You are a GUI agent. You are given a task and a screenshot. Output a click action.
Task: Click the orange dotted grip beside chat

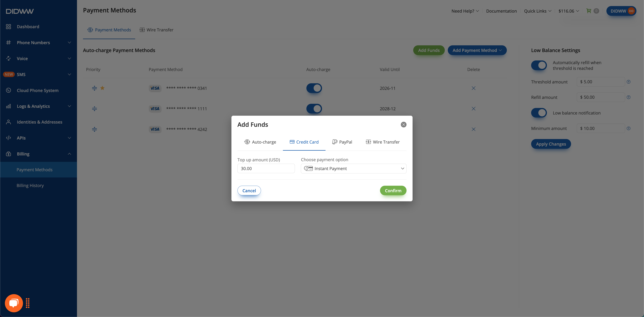pyautogui.click(x=28, y=303)
